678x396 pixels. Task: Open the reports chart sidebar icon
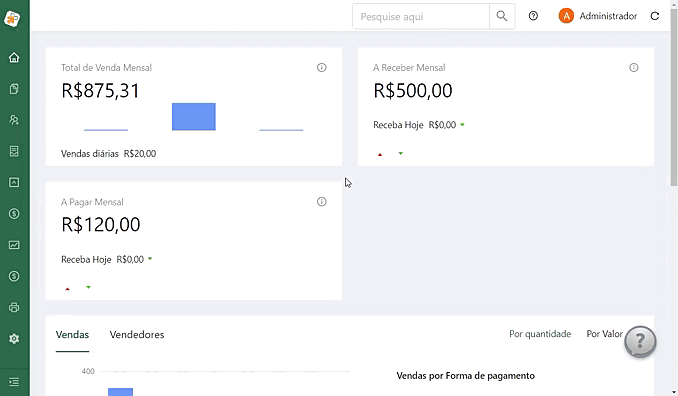14,245
